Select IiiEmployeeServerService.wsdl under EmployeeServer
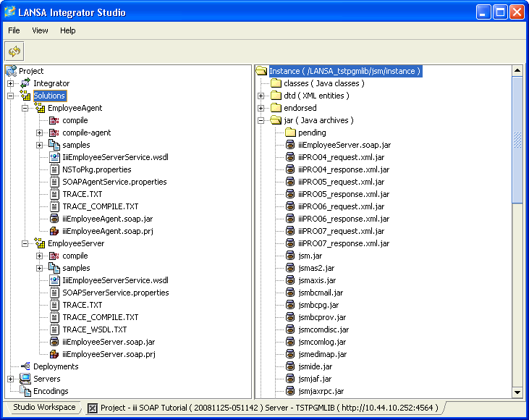 pyautogui.click(x=115, y=280)
